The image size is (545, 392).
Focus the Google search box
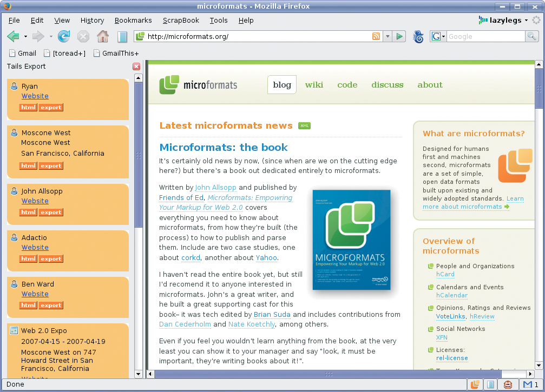(485, 36)
